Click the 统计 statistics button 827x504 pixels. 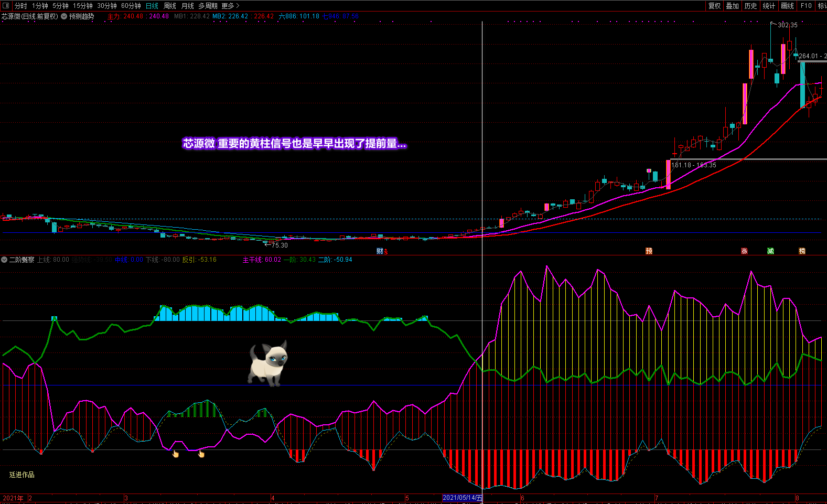(769, 6)
